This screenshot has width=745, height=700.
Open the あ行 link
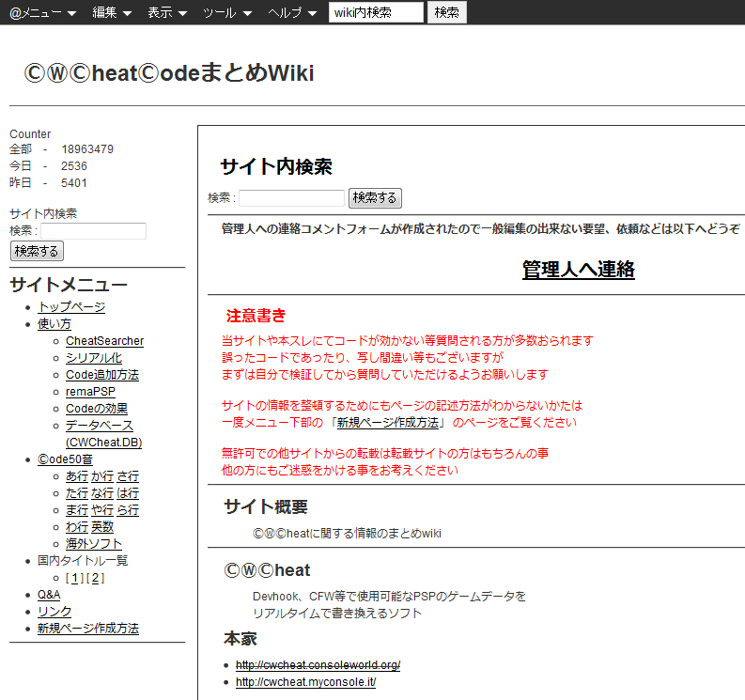click(77, 476)
